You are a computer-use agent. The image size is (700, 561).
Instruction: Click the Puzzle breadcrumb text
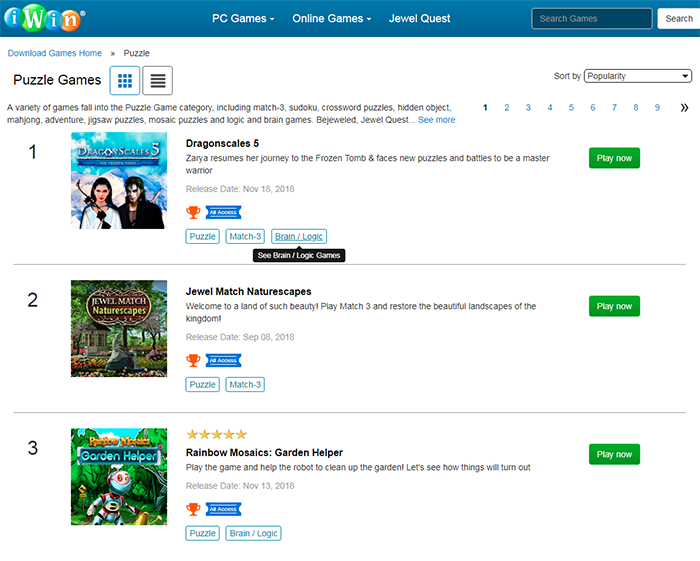tap(137, 53)
